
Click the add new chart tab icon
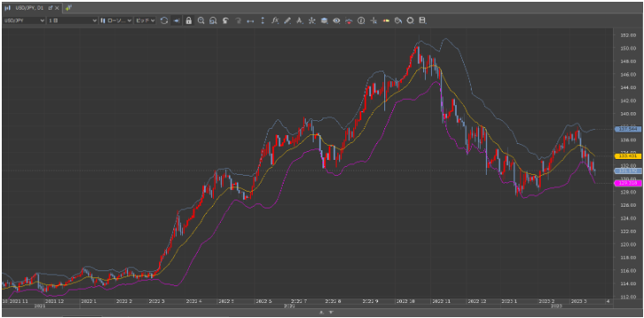click(68, 8)
